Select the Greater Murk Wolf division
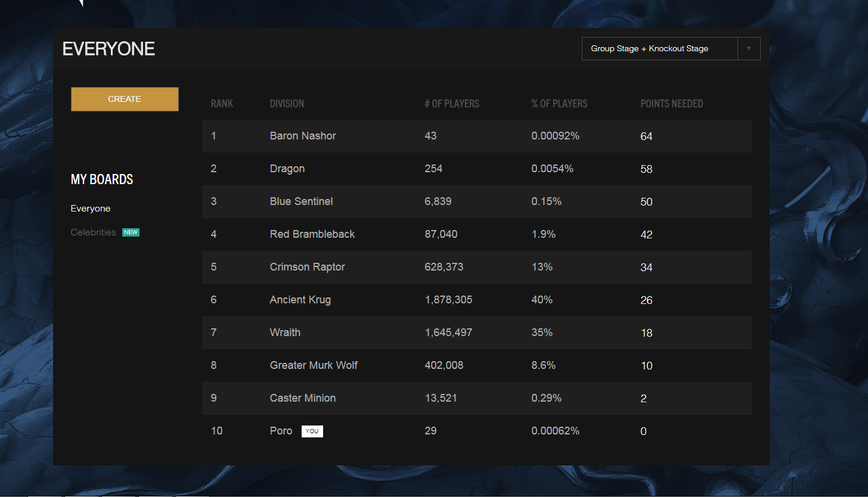This screenshot has height=497, width=868. (x=314, y=365)
